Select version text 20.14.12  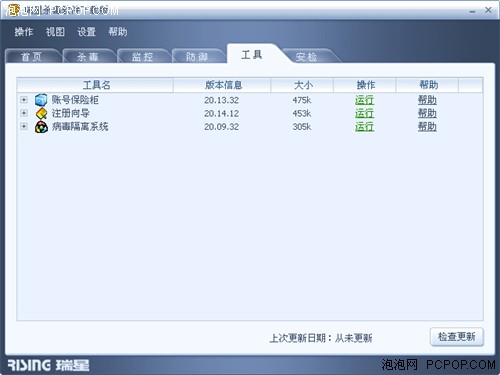click(222, 113)
